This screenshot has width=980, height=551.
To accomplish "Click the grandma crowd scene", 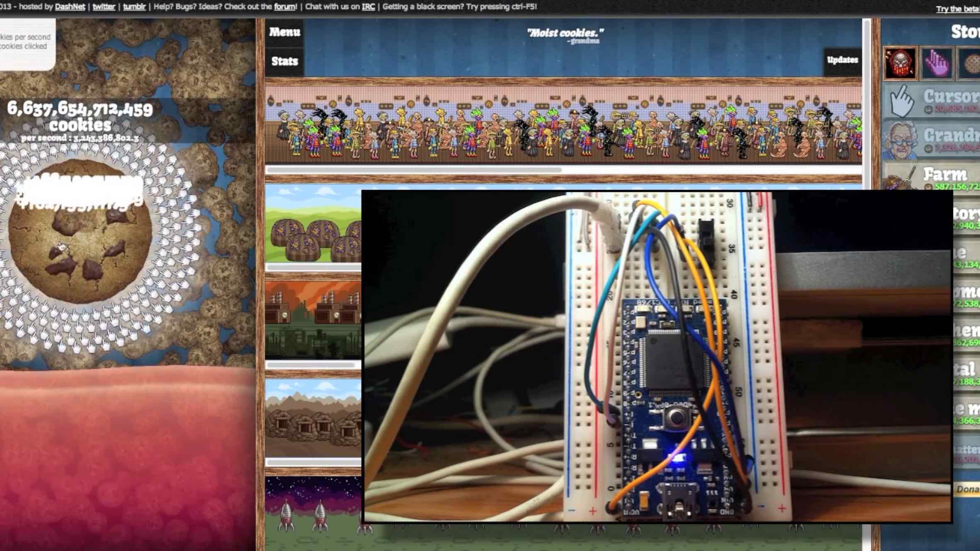I will tap(563, 126).
